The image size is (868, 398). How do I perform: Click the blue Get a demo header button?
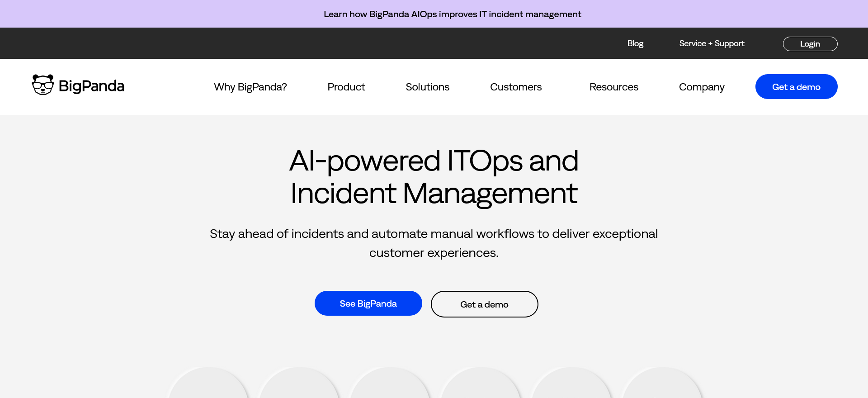[x=797, y=87]
